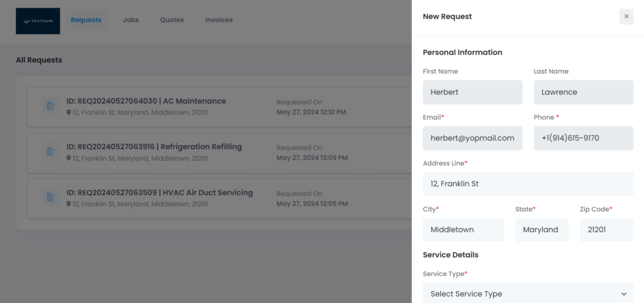644x303 pixels.
Task: Open the Invoices tab
Action: pyautogui.click(x=219, y=20)
